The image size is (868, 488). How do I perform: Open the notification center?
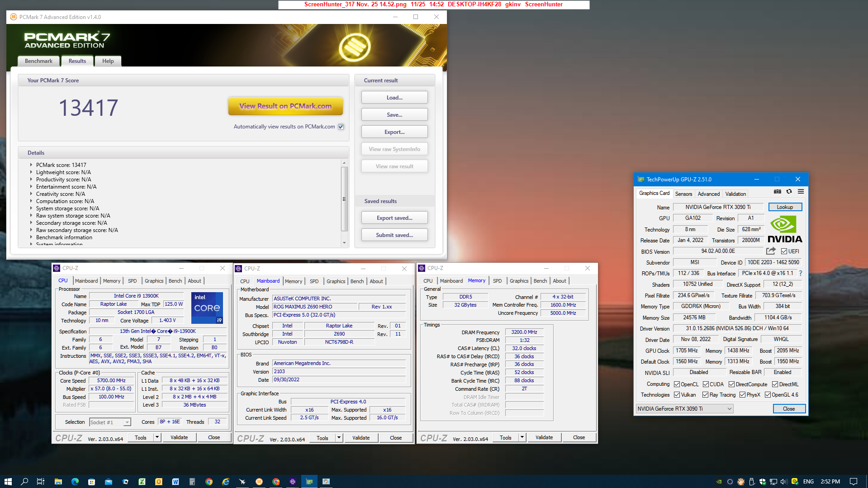click(x=854, y=481)
